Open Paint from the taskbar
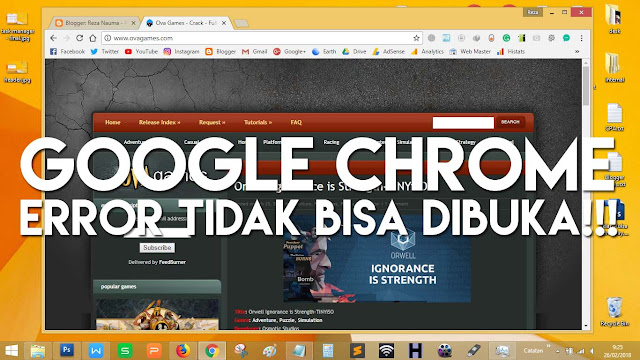Screen dimensions: 640x360 270,350
